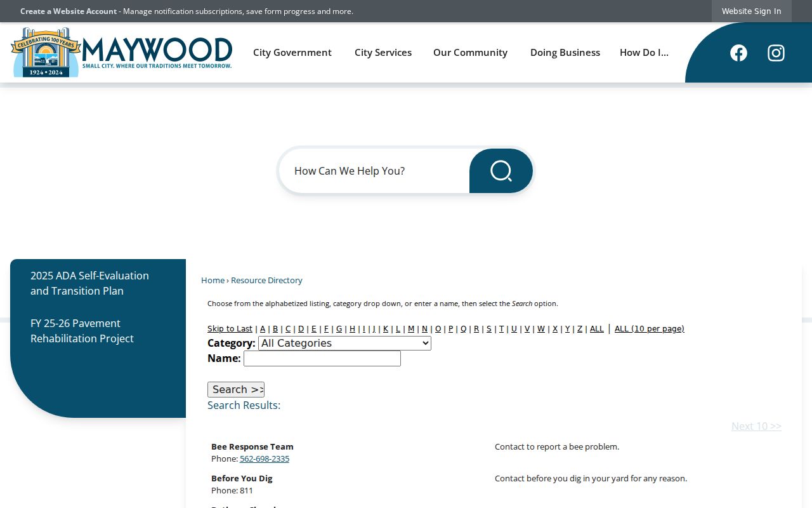Screen dimensions: 812x508
Task: Click Create a Website Account link
Action: 69,11
